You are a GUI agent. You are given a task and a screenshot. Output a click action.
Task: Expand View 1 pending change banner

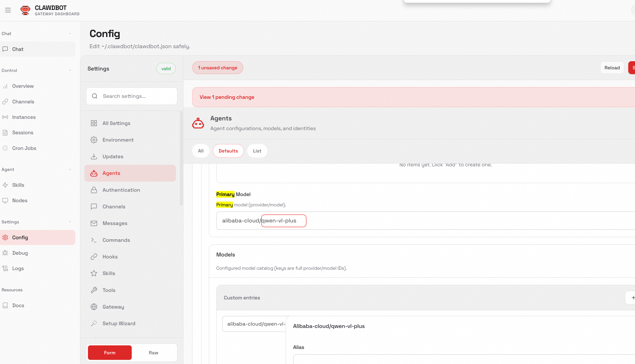(x=227, y=97)
